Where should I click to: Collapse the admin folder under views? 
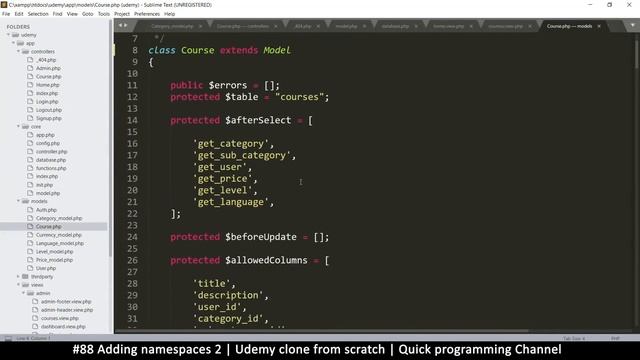(23, 293)
